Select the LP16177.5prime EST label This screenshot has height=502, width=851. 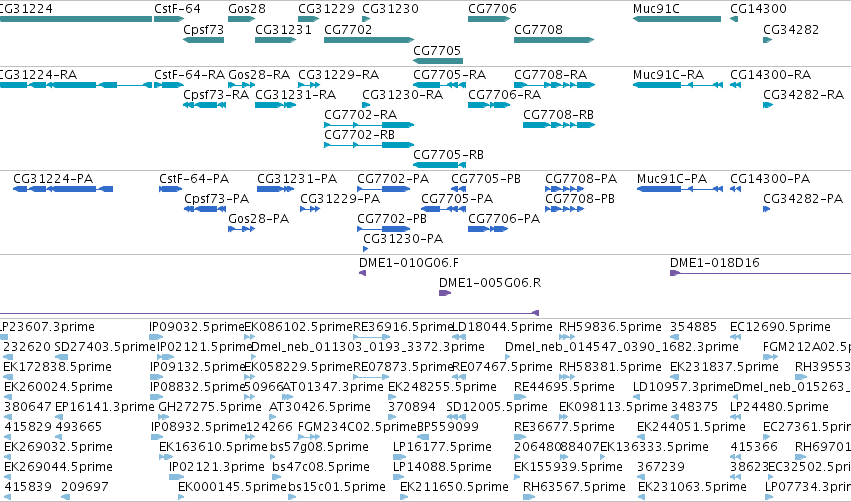click(442, 447)
